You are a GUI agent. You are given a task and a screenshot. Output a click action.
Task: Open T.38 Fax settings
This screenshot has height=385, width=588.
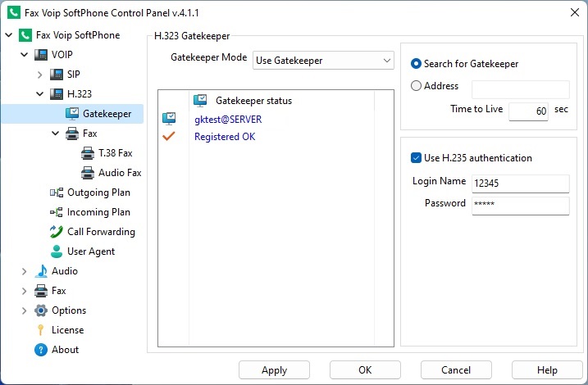(x=115, y=153)
